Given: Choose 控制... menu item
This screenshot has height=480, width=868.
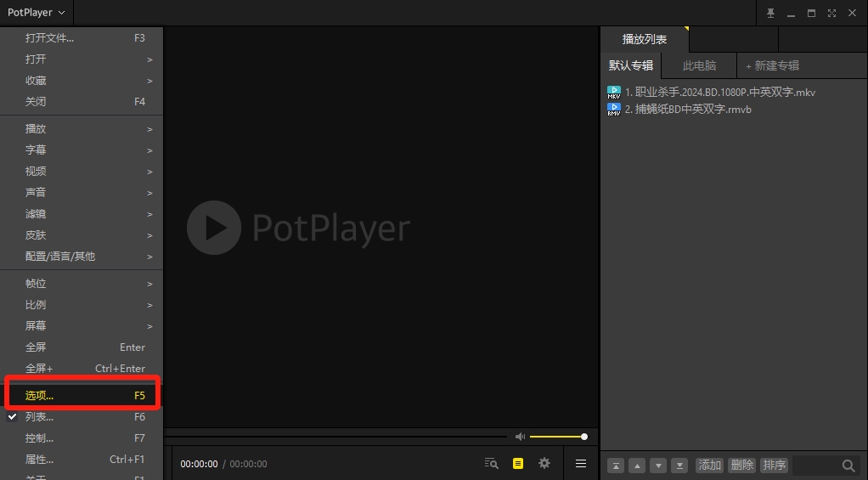Looking at the screenshot, I should tap(82, 438).
